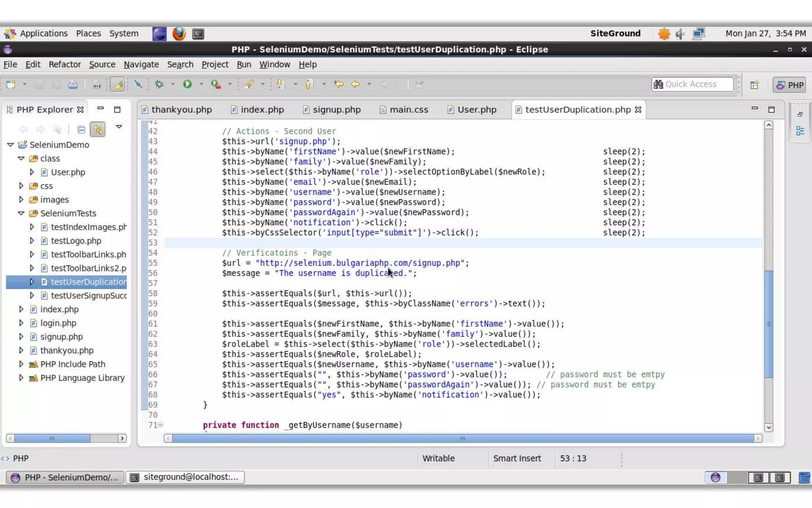Switch to the signup.php editor tab
This screenshot has height=508, width=812.
[336, 110]
